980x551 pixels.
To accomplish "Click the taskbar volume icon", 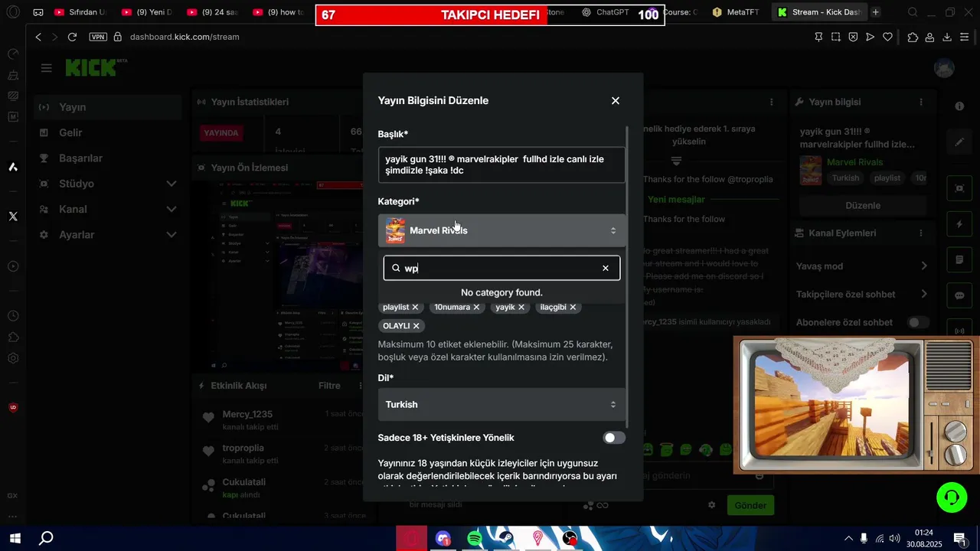I will click(x=895, y=539).
